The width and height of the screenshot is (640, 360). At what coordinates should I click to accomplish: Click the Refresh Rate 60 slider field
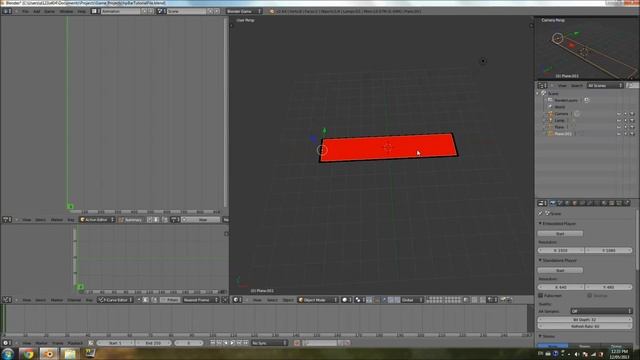(585, 326)
